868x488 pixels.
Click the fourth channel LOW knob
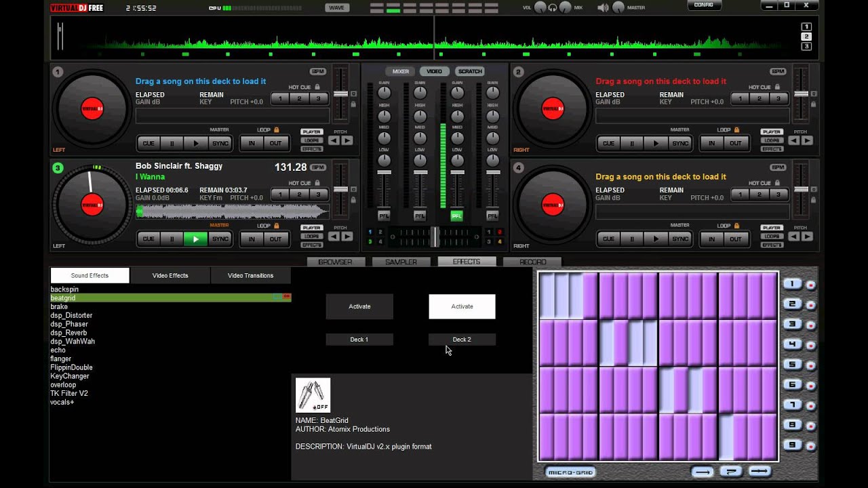tap(492, 161)
